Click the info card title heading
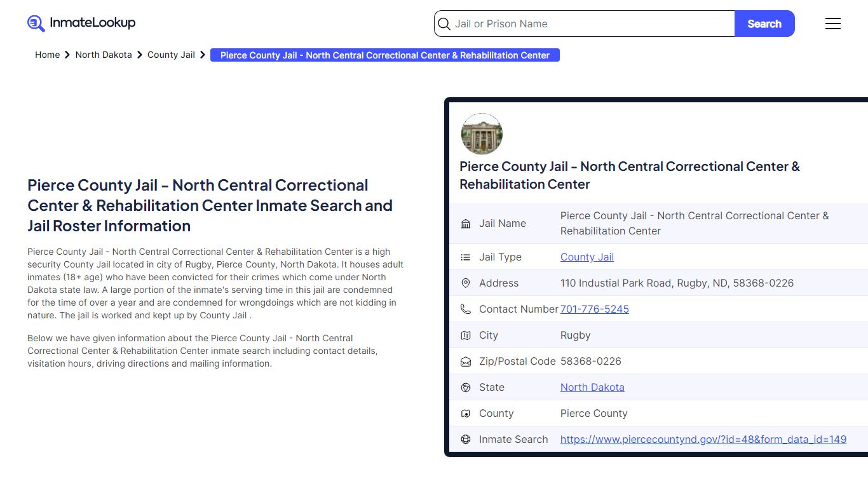868x488 pixels. pyautogui.click(x=630, y=175)
